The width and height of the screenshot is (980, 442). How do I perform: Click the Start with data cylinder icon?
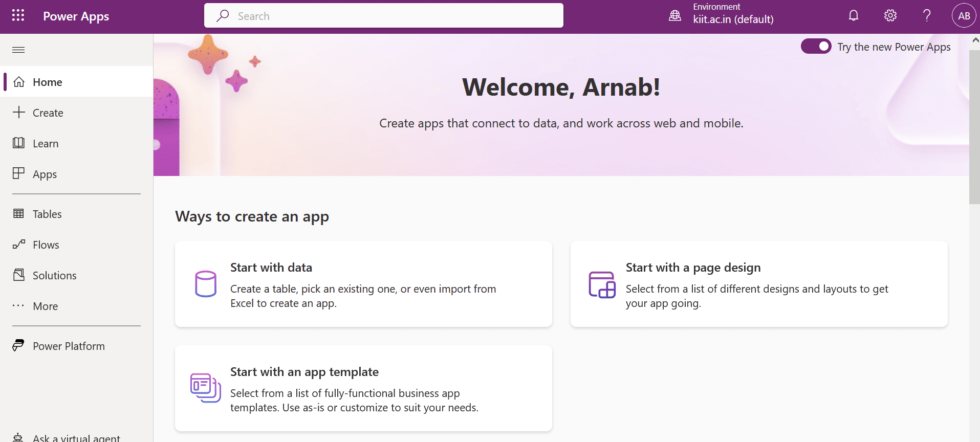coord(206,284)
